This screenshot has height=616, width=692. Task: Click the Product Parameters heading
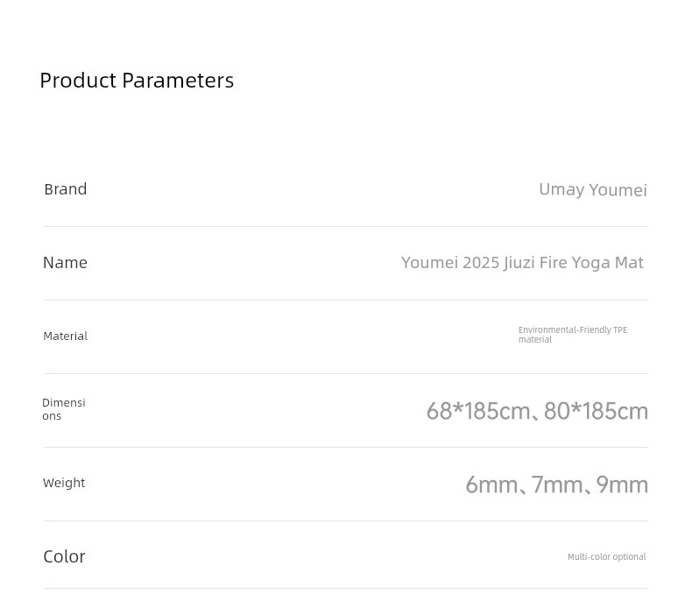[137, 81]
